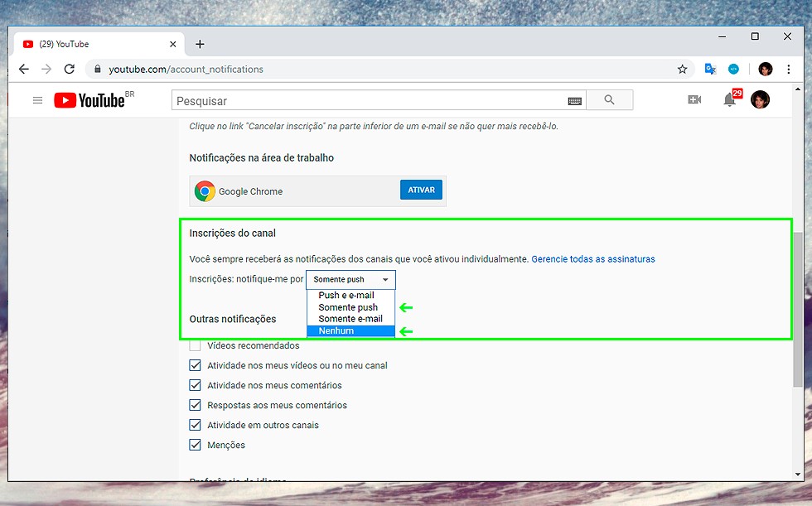Image resolution: width=812 pixels, height=506 pixels.
Task: Open the notifications bell with 29 badge
Action: pyautogui.click(x=732, y=99)
